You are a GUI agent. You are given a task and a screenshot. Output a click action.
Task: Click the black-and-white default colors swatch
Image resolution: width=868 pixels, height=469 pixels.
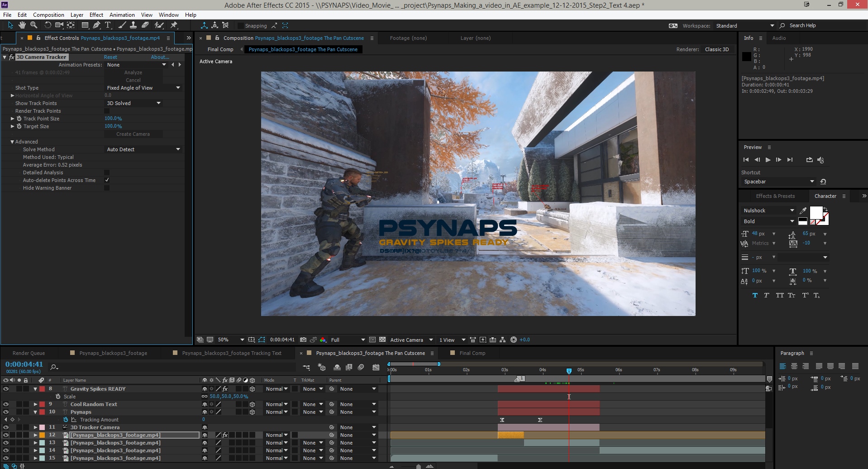coord(802,221)
